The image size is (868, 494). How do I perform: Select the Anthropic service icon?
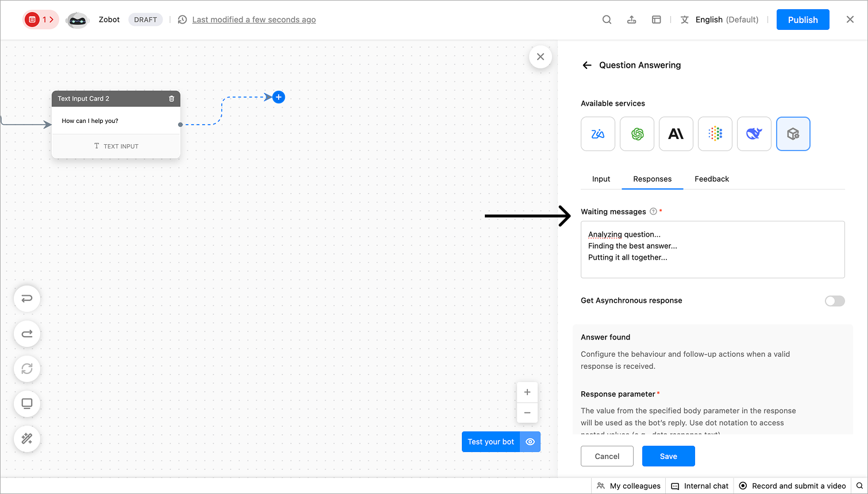click(676, 134)
